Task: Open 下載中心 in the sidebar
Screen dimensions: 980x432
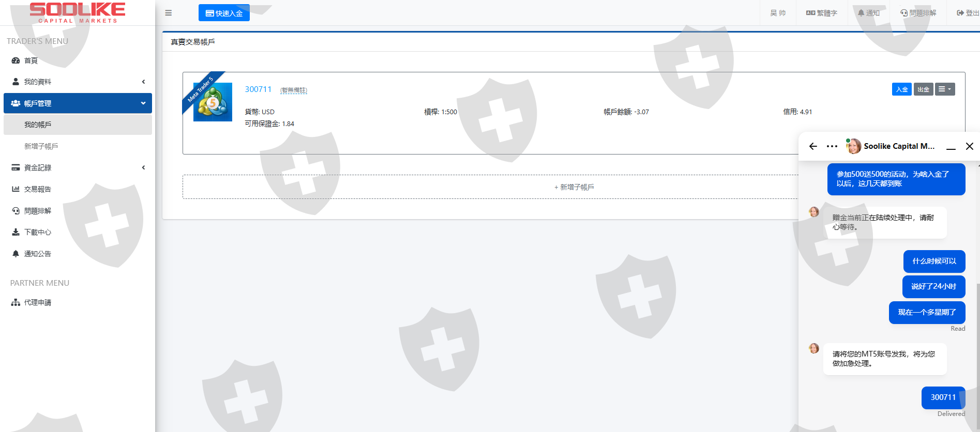Action: [78, 232]
